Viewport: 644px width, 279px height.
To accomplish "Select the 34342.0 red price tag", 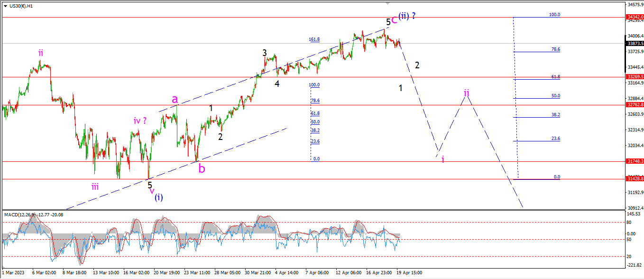I will (x=635, y=17).
